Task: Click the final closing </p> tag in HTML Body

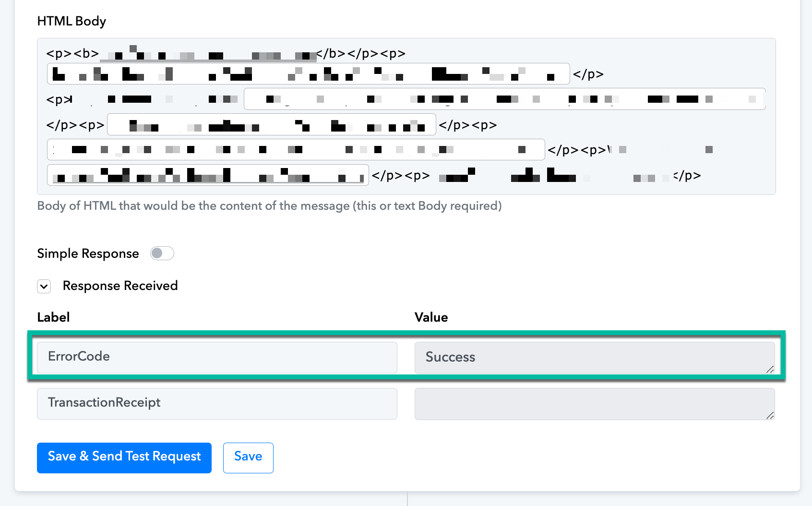Action: (x=687, y=176)
